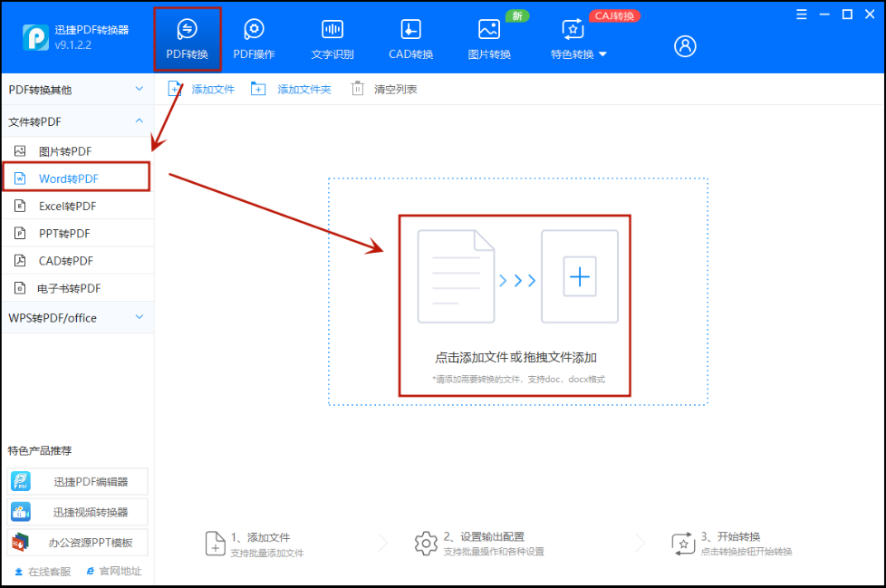Screen dimensions: 886x588
Task: Open the 图片转换 tab
Action: (489, 40)
